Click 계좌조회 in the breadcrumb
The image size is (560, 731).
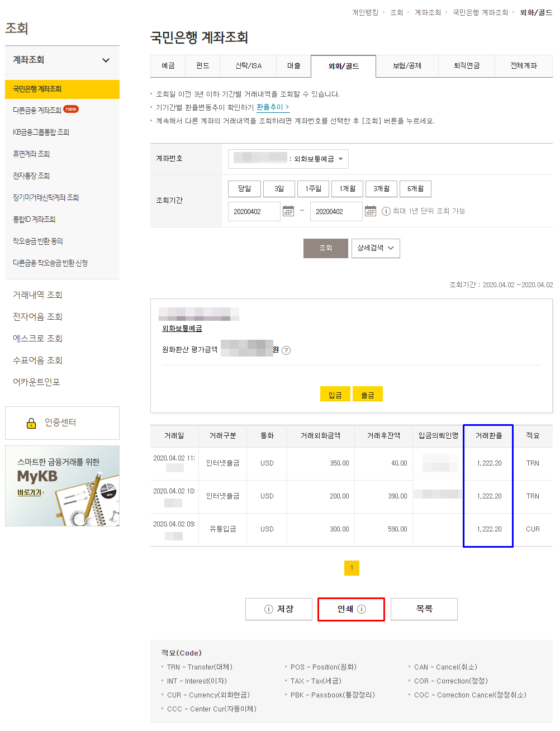(x=428, y=12)
